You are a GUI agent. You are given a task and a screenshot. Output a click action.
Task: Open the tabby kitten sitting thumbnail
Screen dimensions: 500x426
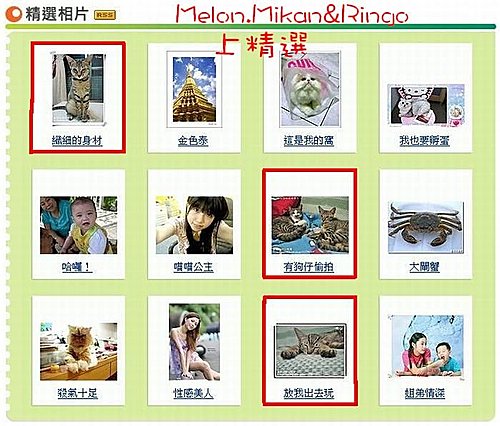(79, 89)
